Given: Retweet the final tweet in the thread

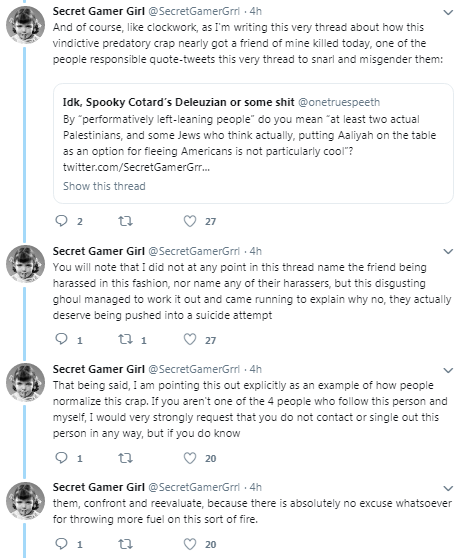Looking at the screenshot, I should pos(125,544).
